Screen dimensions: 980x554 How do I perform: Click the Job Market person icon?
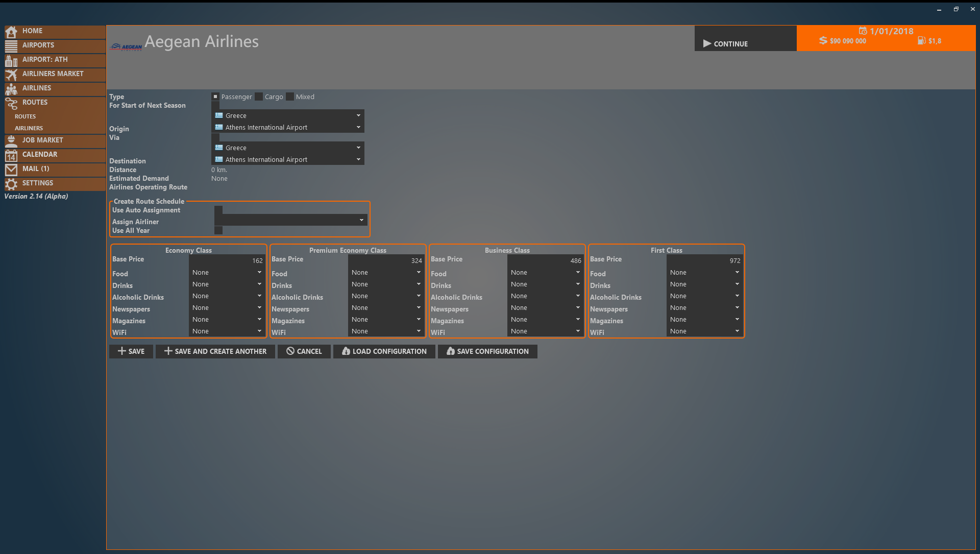tap(11, 141)
